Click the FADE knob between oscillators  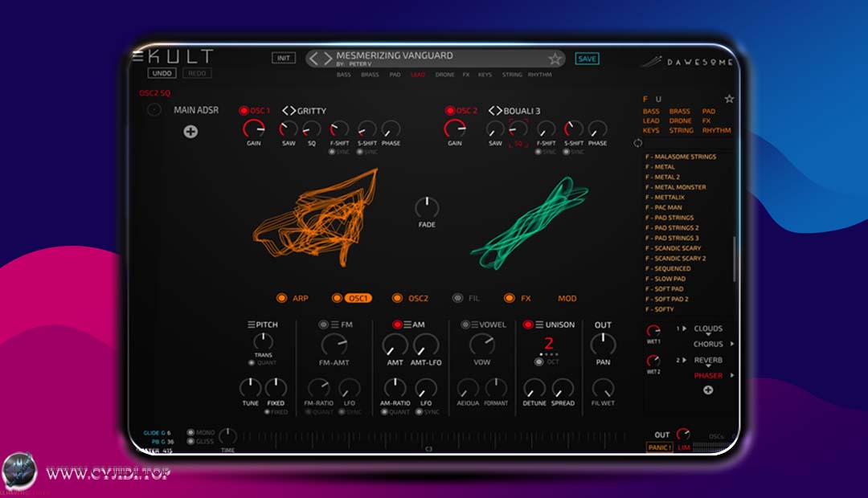(427, 208)
